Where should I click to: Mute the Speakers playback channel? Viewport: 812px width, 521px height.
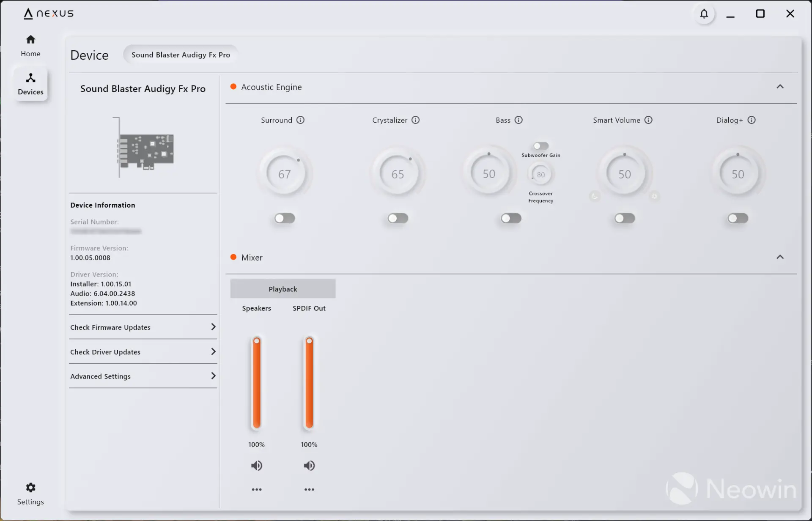[x=257, y=466]
